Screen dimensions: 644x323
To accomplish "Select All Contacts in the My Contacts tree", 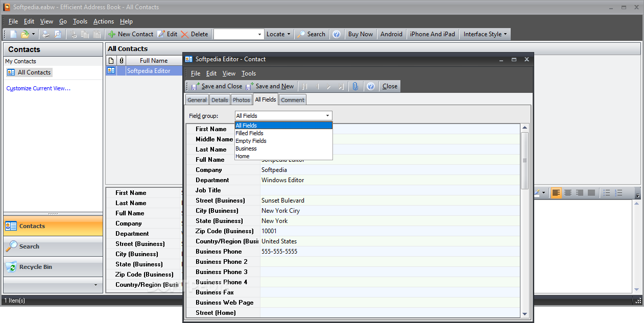I will point(29,72).
